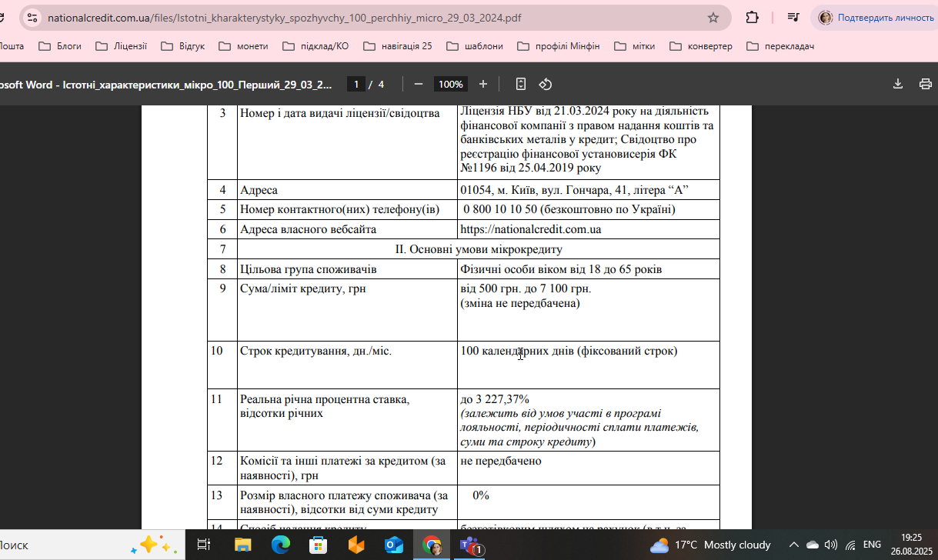Screen dimensions: 938x560
Task: Click the fit to page icon
Action: [x=521, y=84]
